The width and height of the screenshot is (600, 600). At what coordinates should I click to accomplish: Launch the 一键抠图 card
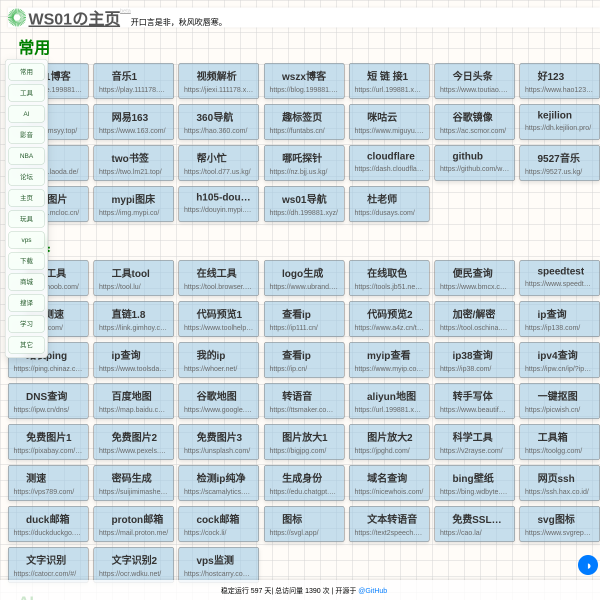click(559, 401)
